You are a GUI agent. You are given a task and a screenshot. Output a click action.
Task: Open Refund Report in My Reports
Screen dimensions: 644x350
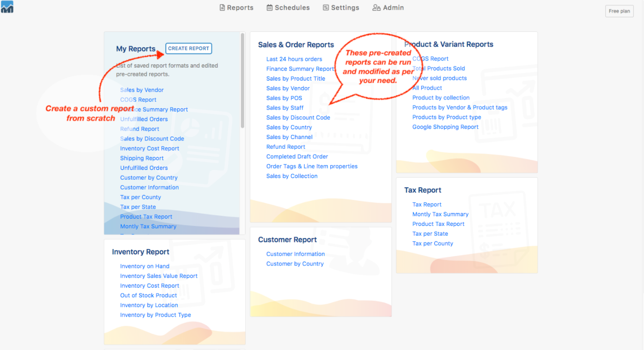140,129
